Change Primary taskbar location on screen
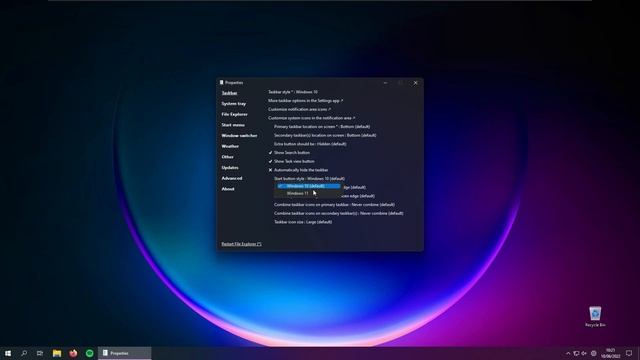Image resolution: width=640 pixels, height=360 pixels. pyautogui.click(x=322, y=127)
